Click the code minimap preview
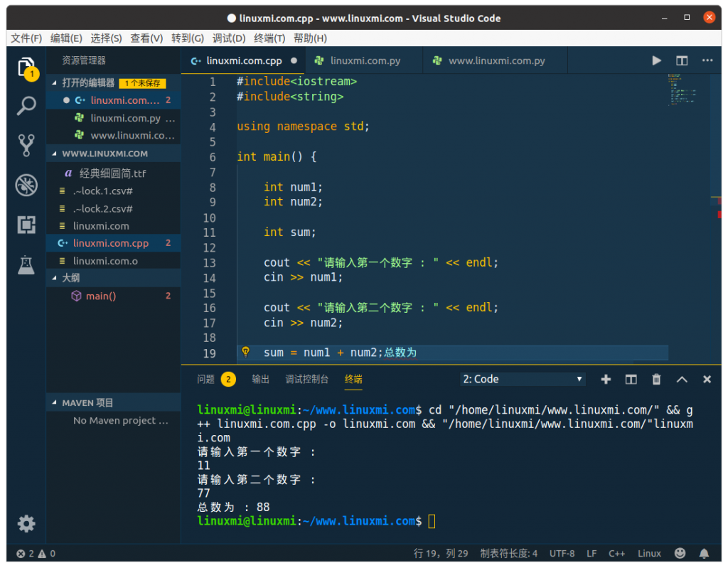The height and width of the screenshot is (568, 728). pyautogui.click(x=682, y=89)
